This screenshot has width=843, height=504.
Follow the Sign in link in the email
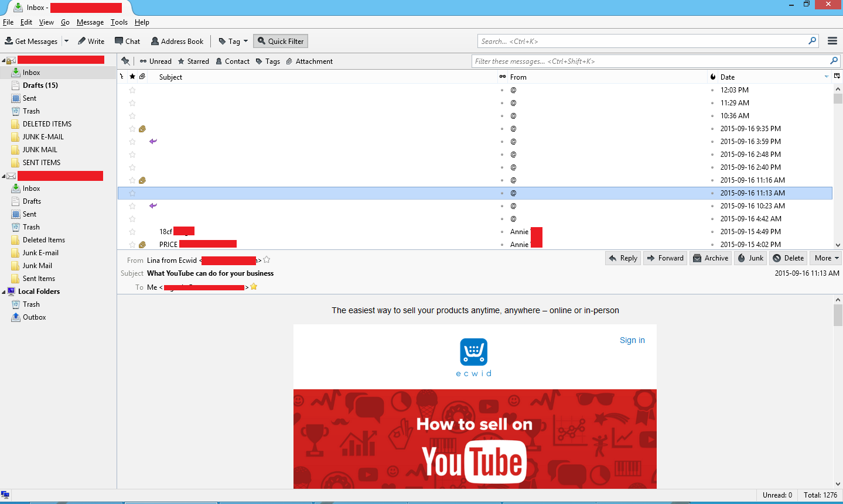coord(632,340)
